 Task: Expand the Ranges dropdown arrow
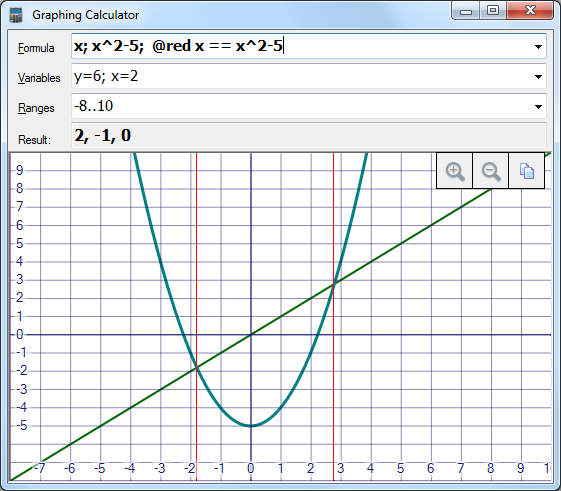click(538, 107)
